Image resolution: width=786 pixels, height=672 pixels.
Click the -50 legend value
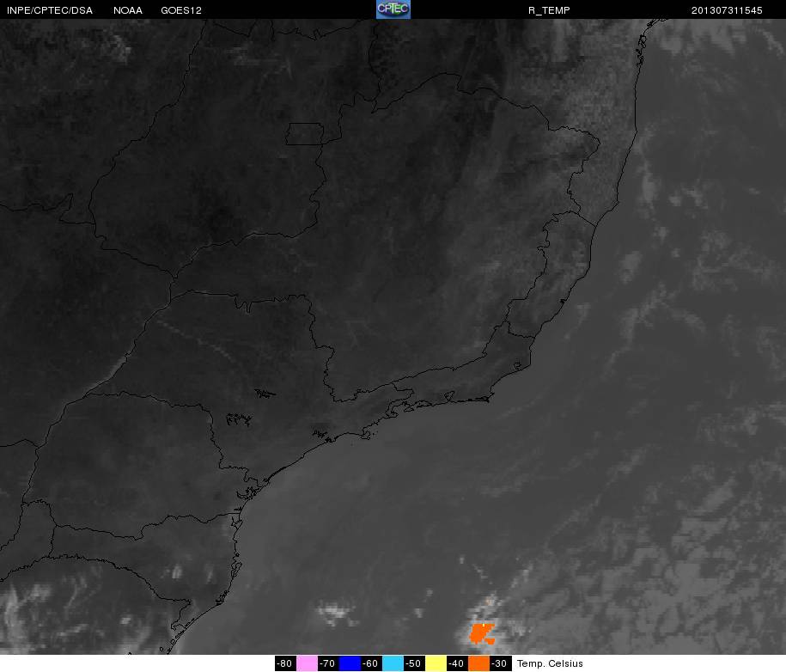click(x=414, y=663)
